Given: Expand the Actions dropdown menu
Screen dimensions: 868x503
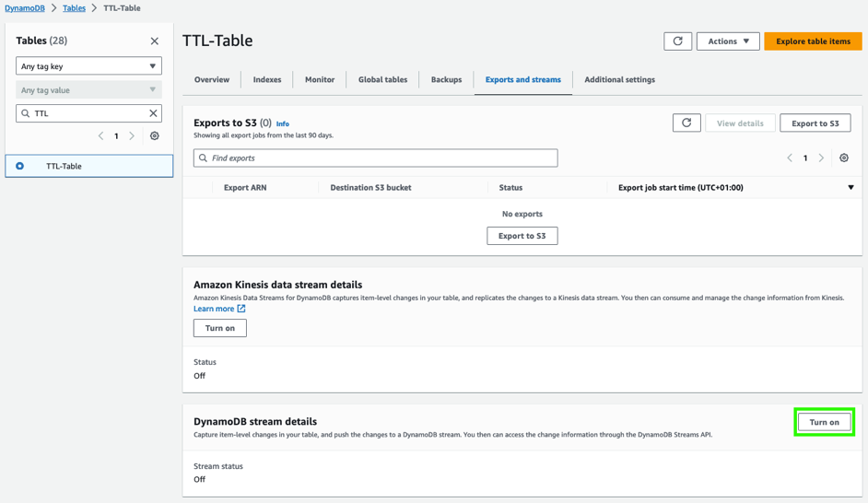Looking at the screenshot, I should tap(728, 41).
